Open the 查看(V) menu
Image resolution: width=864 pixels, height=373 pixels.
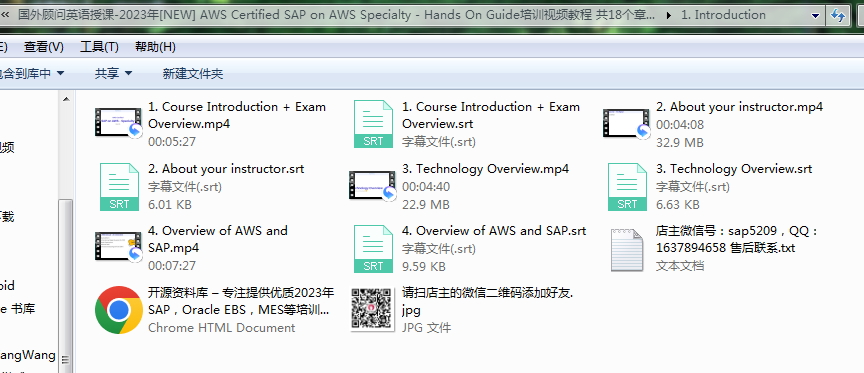(44, 47)
